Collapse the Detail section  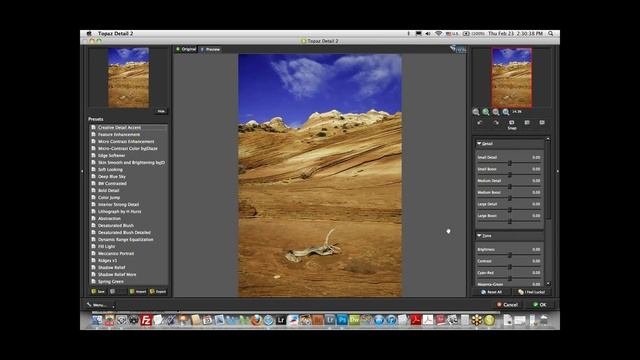pyautogui.click(x=479, y=144)
